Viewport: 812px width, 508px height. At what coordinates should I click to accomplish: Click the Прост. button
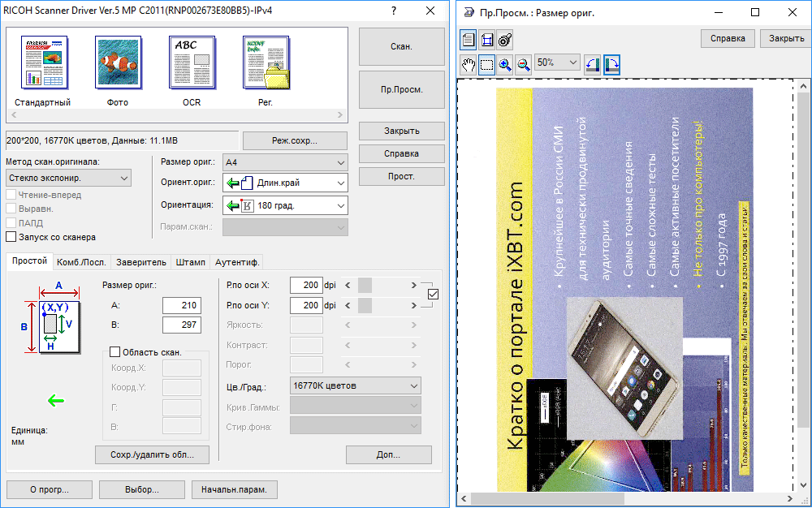(401, 176)
